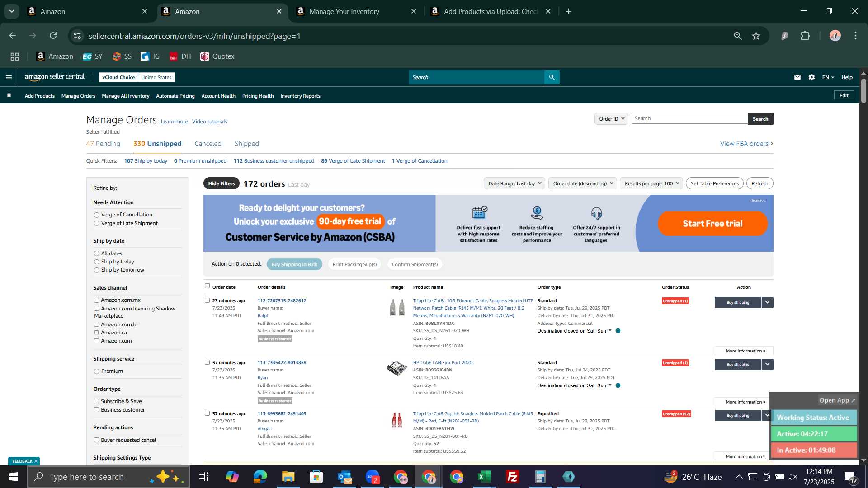Image resolution: width=868 pixels, height=488 pixels.
Task: Open the EN language dropdown
Action: click(x=828, y=77)
